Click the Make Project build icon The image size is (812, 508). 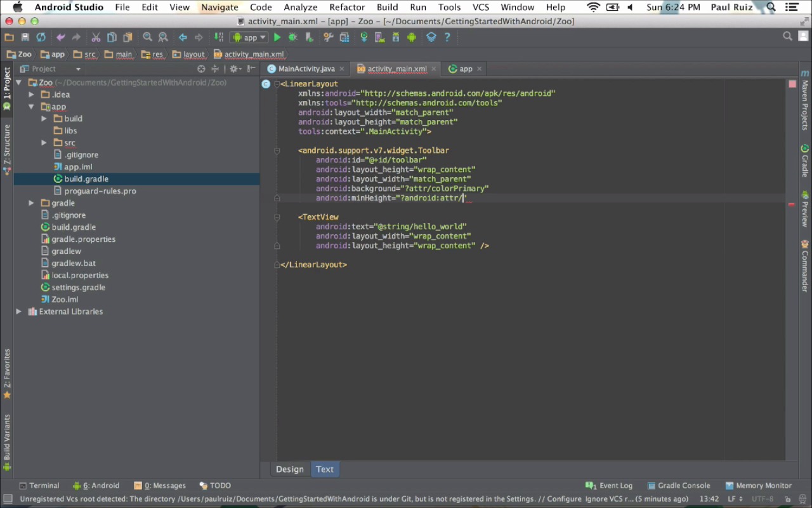coord(219,37)
